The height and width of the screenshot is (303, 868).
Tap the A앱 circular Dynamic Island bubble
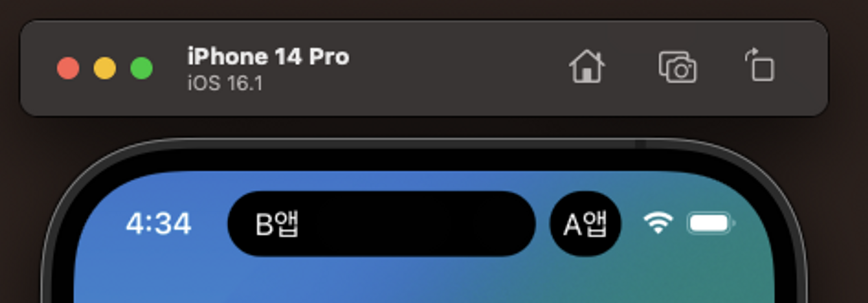click(x=585, y=224)
